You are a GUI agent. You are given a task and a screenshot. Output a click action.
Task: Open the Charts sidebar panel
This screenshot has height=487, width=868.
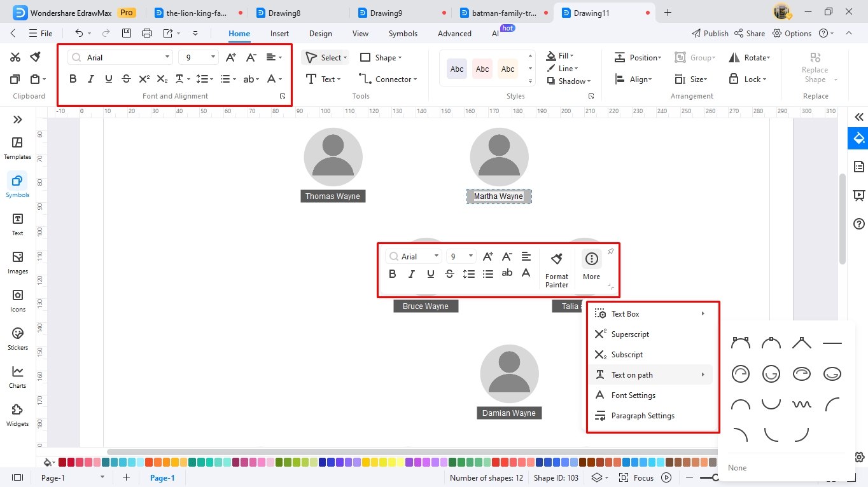coord(17,377)
